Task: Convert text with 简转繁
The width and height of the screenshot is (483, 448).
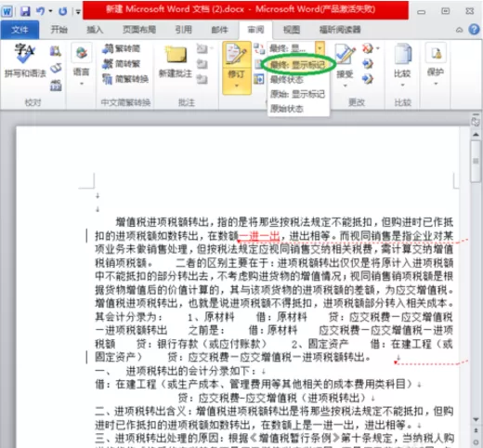Action: 121,64
